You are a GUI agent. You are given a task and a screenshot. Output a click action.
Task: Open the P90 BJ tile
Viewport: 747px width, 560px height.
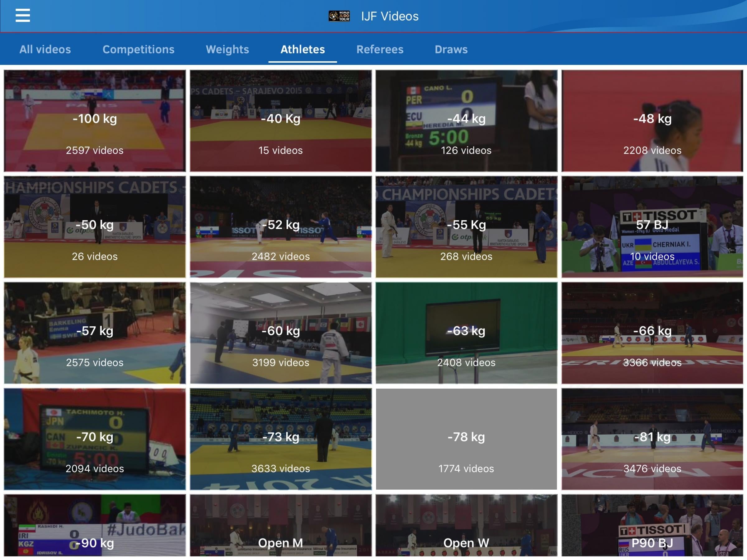(652, 526)
